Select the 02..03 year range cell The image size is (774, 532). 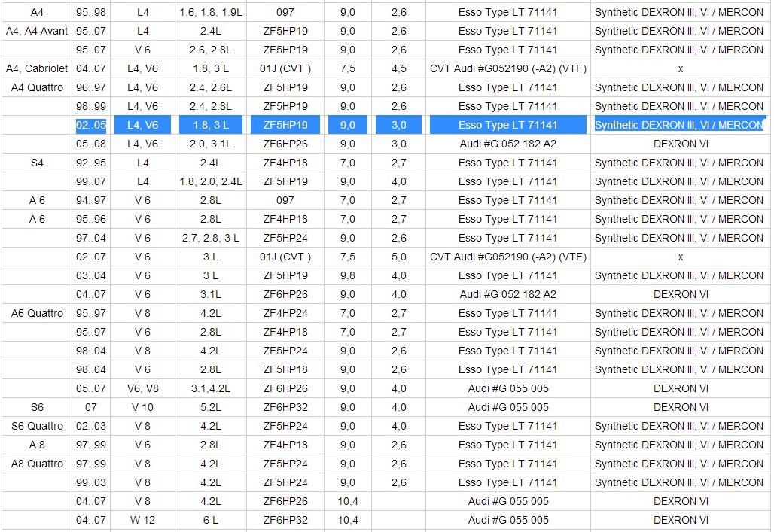91,426
